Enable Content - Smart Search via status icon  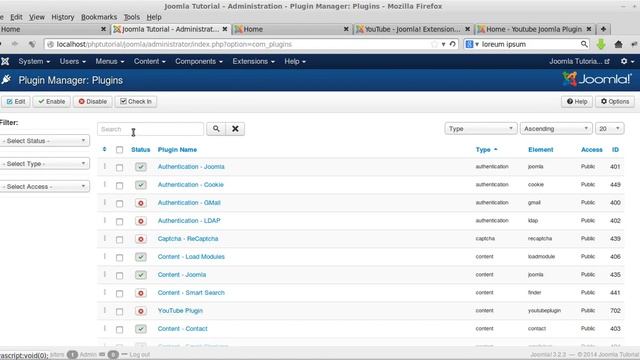tap(141, 293)
